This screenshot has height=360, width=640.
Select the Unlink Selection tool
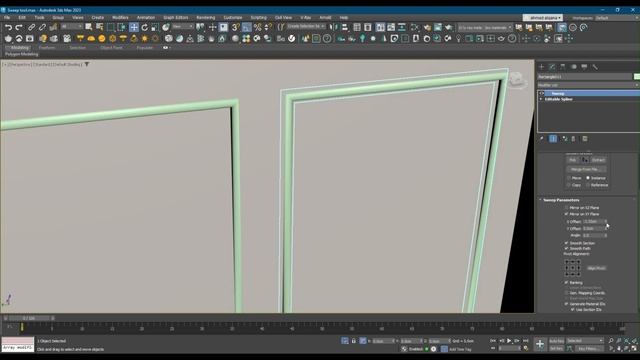point(42,27)
